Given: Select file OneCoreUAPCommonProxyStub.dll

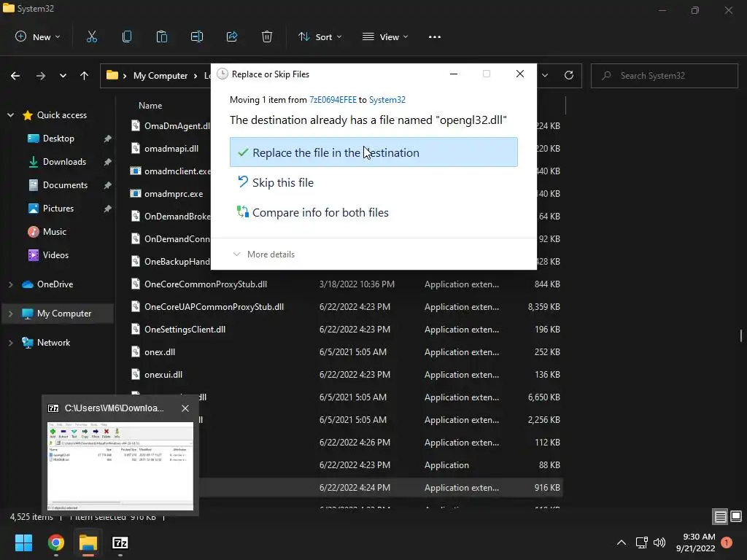Looking at the screenshot, I should point(214,307).
